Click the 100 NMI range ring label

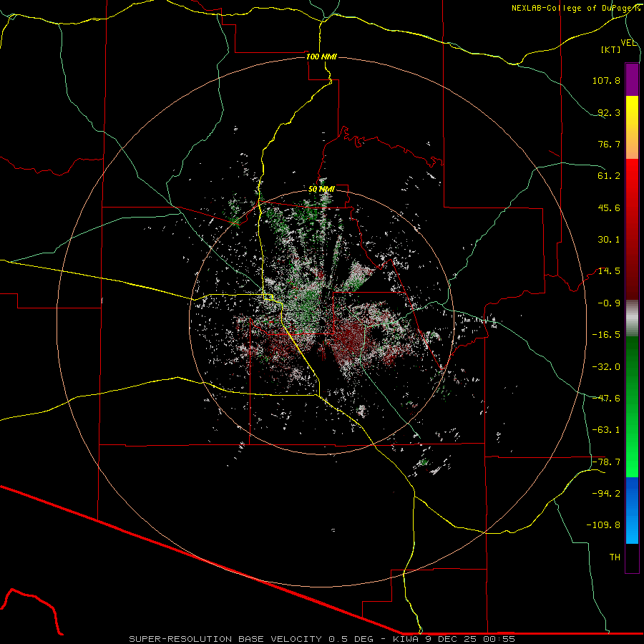click(x=321, y=57)
